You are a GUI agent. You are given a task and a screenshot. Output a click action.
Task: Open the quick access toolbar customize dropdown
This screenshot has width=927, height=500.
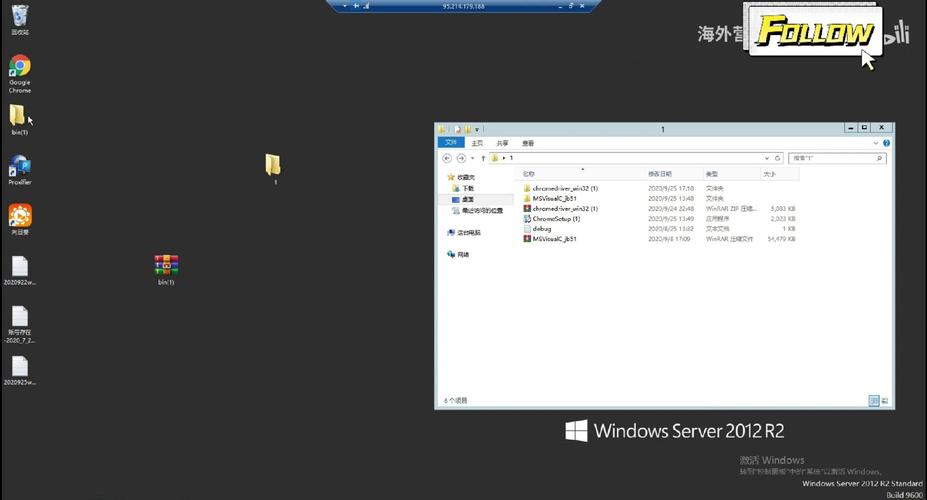point(477,129)
